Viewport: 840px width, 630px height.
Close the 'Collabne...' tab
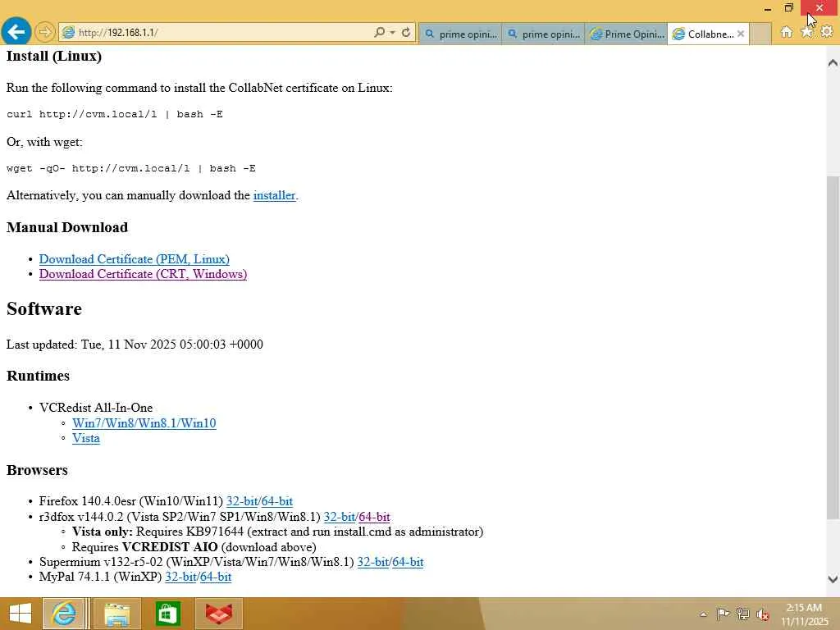click(741, 34)
